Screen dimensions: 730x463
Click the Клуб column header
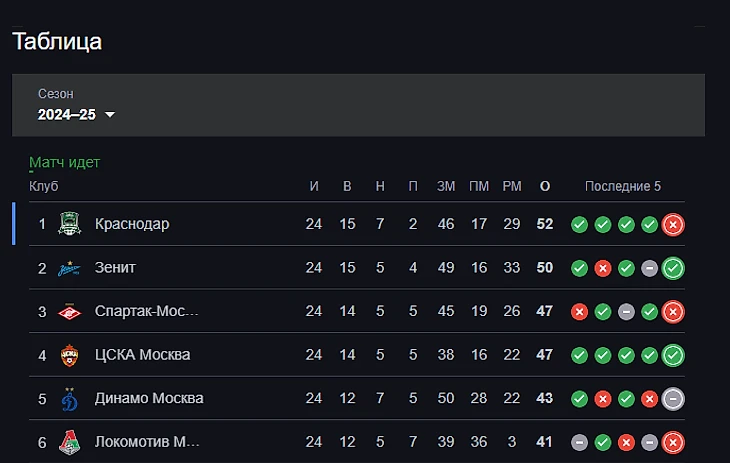[x=44, y=187]
